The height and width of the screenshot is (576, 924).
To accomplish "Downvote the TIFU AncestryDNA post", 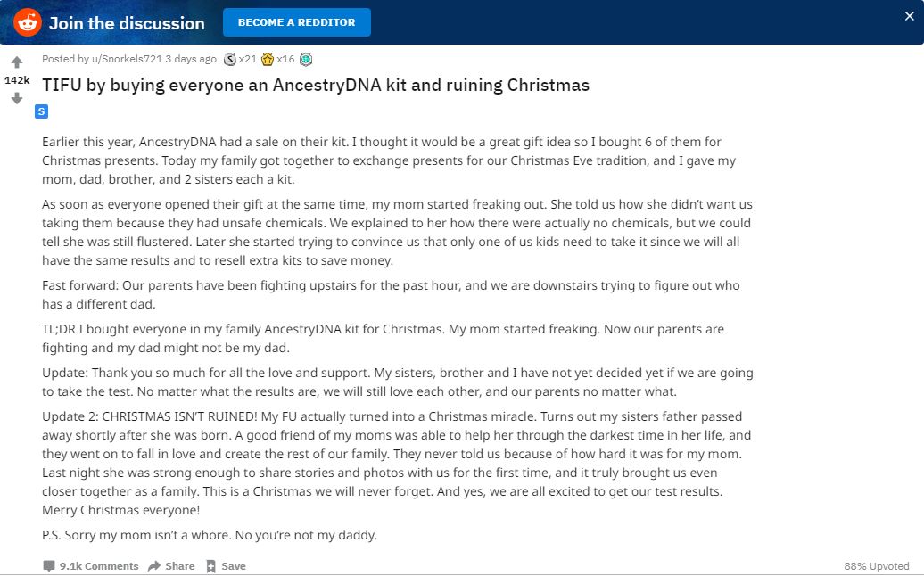I will point(17,98).
